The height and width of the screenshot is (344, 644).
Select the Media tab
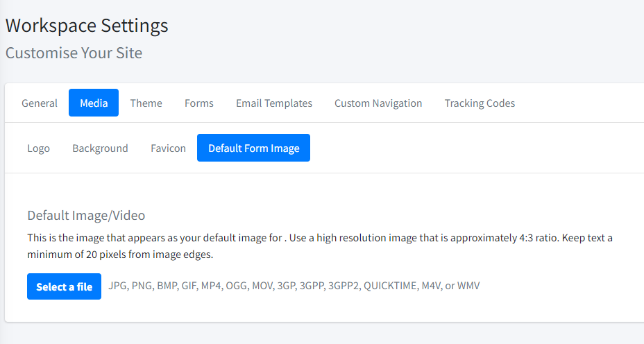tap(94, 103)
